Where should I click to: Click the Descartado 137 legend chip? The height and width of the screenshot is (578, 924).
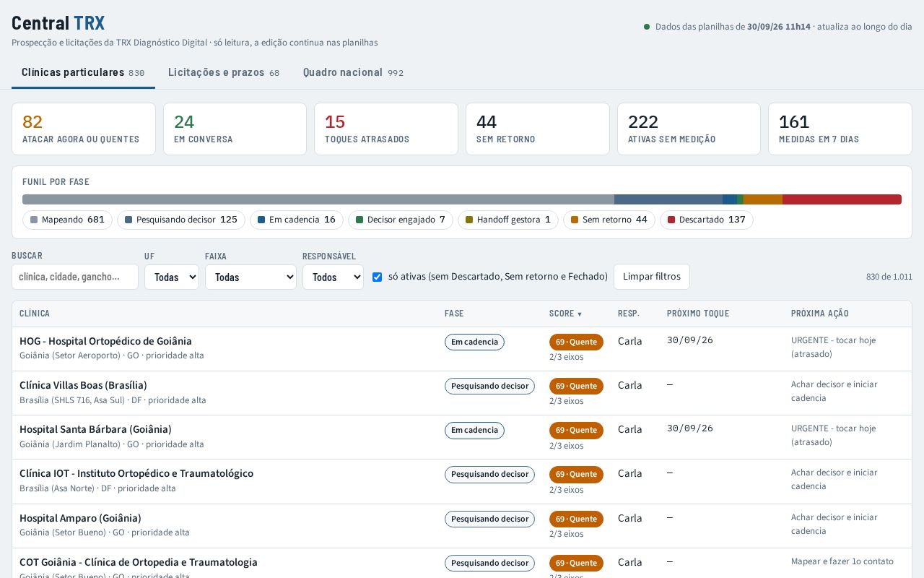click(707, 220)
